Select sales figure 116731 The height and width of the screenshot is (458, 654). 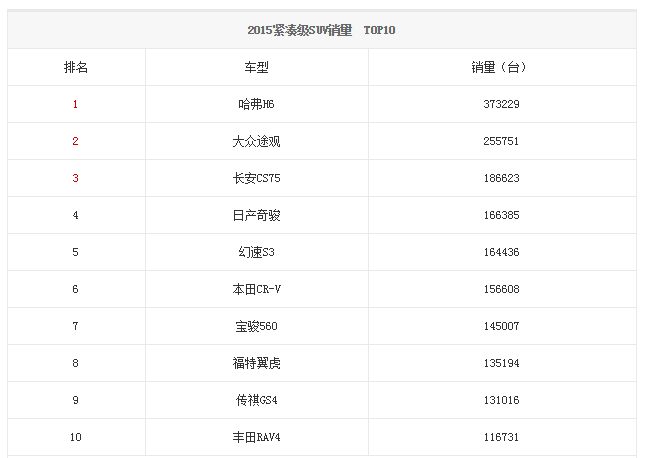coord(501,437)
